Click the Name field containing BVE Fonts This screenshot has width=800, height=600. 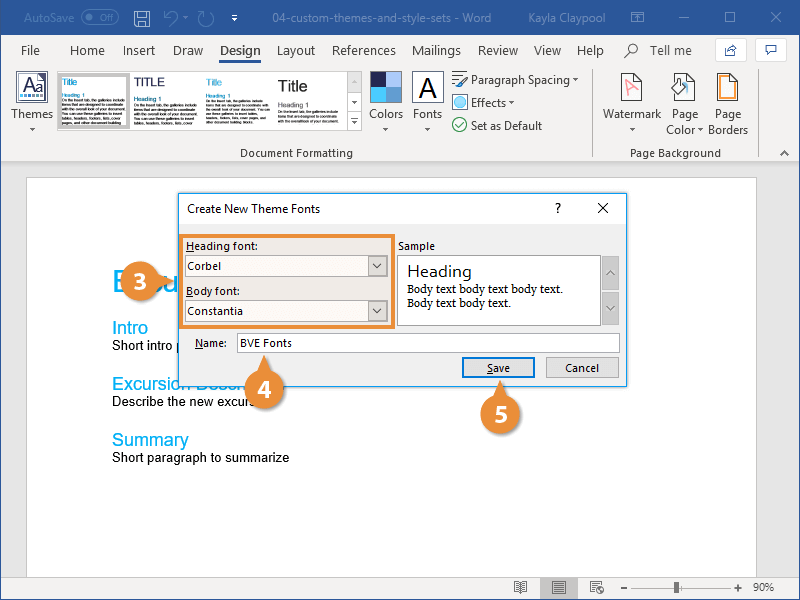click(428, 343)
